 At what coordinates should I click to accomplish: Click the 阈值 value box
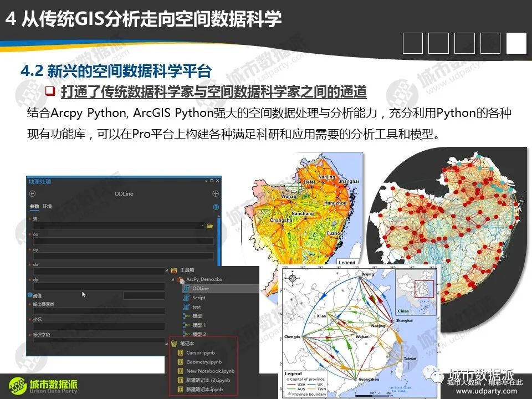tap(144, 296)
